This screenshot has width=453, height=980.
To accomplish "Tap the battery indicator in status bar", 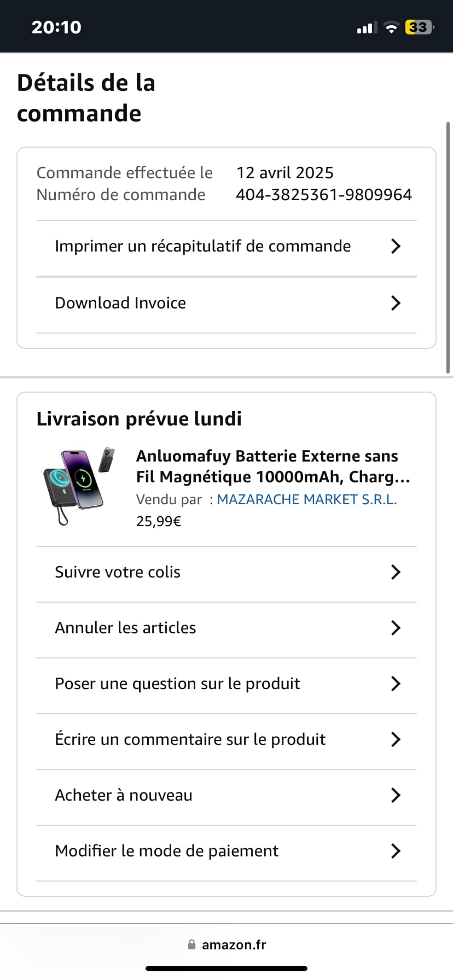I will click(420, 27).
